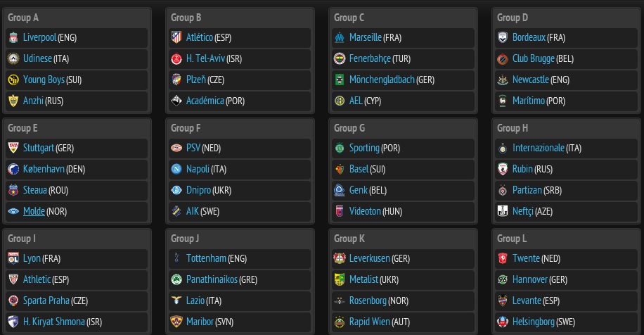
Task: Open the Helsingborg team link
Action: coord(533,322)
